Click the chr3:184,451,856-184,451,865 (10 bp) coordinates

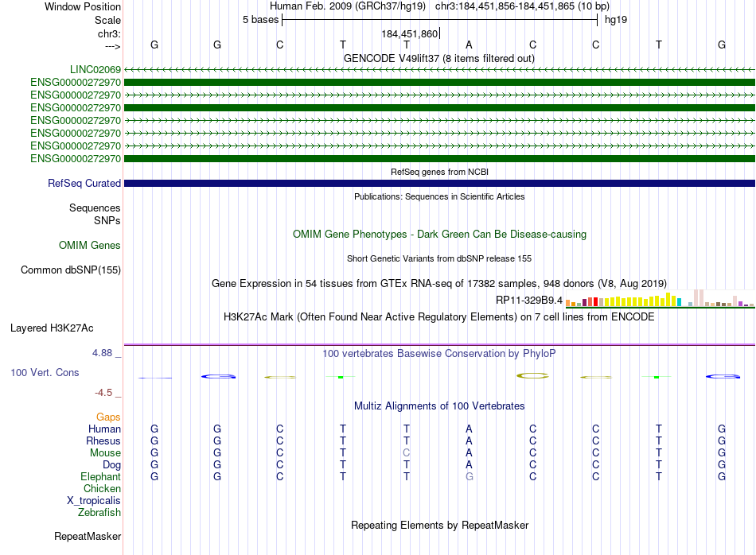pos(522,6)
